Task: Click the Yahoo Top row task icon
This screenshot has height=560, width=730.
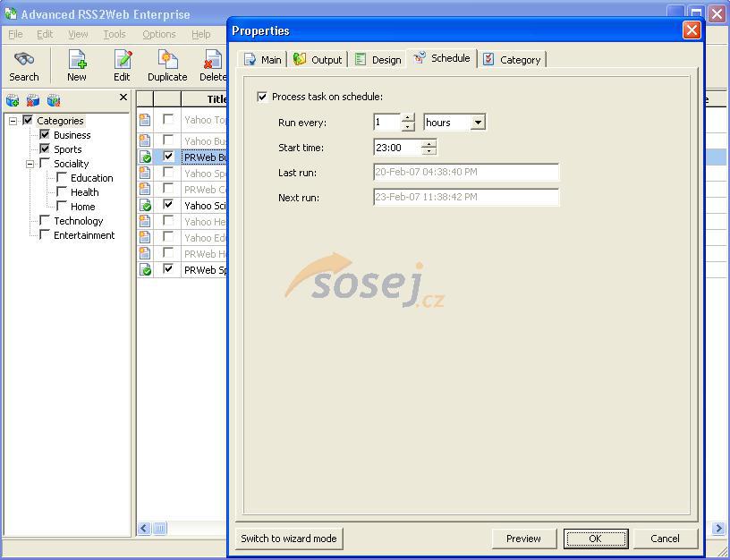Action: pyautogui.click(x=145, y=120)
